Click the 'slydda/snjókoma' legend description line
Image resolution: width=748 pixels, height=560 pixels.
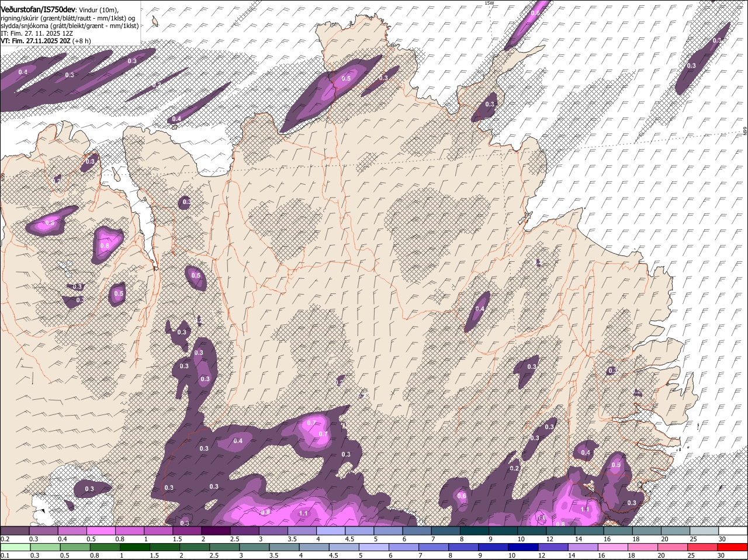70,26
